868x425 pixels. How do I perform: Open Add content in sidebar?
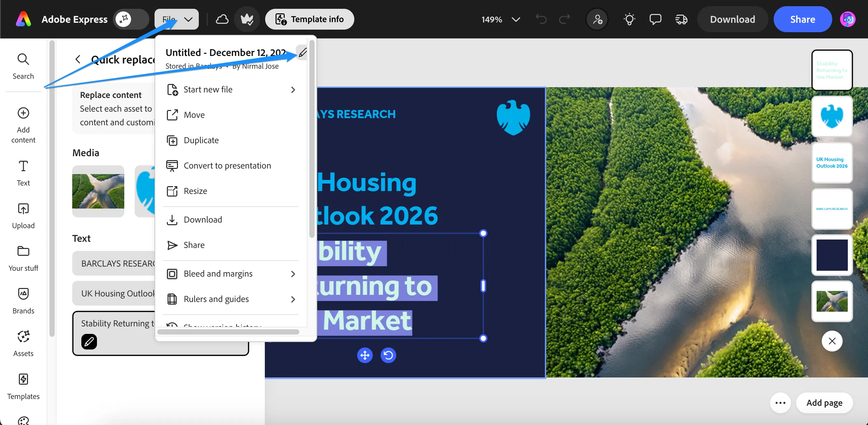[x=23, y=125]
